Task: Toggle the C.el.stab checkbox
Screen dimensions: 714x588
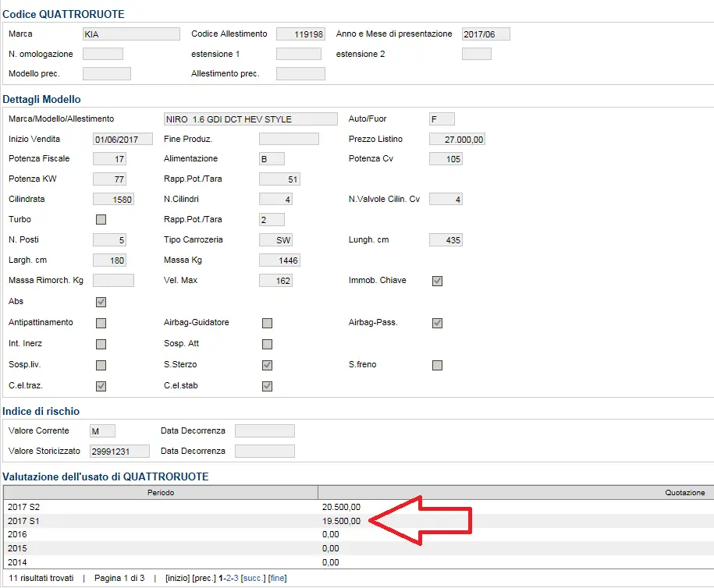Action: (x=268, y=386)
